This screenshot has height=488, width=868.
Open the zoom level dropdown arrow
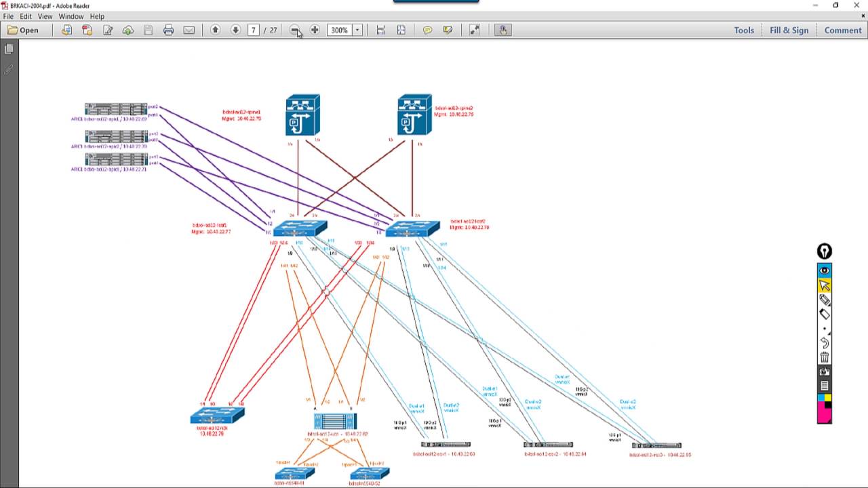(x=357, y=30)
